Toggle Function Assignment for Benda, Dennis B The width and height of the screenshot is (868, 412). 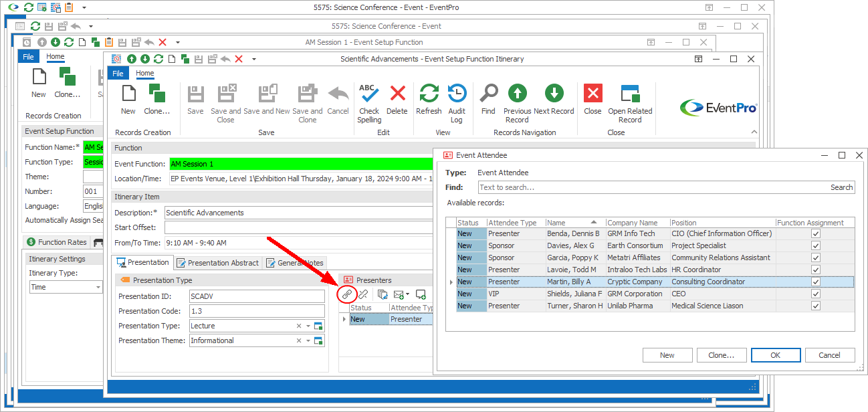tap(815, 233)
